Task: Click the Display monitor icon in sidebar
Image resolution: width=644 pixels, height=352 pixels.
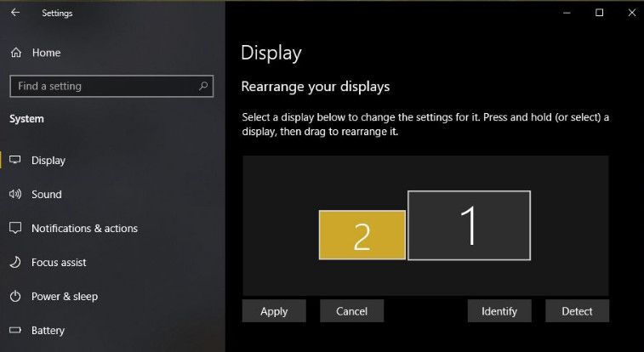Action: coord(15,160)
